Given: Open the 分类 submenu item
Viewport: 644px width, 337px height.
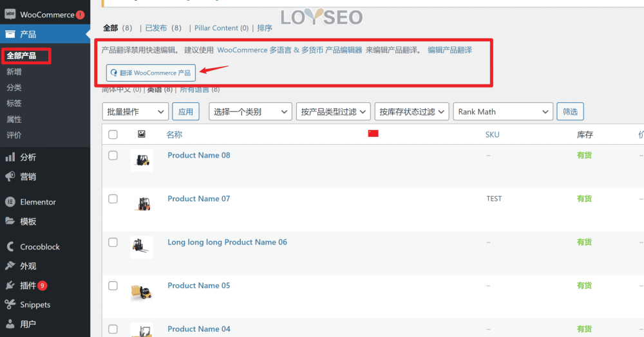Looking at the screenshot, I should click(14, 87).
